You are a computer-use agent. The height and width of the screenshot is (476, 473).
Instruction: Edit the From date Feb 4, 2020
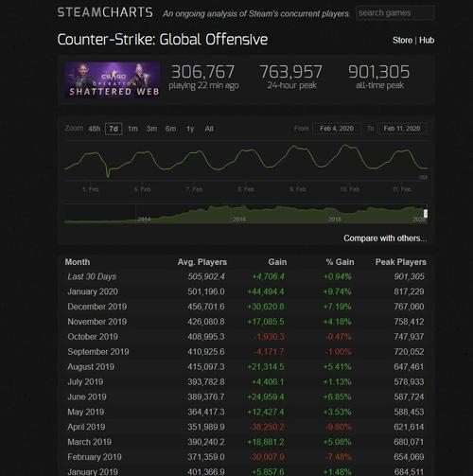[337, 129]
